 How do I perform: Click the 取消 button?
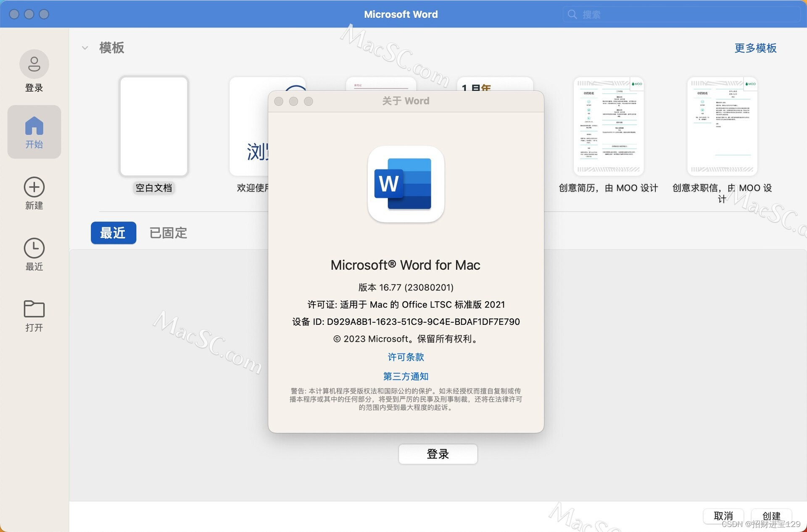click(723, 516)
